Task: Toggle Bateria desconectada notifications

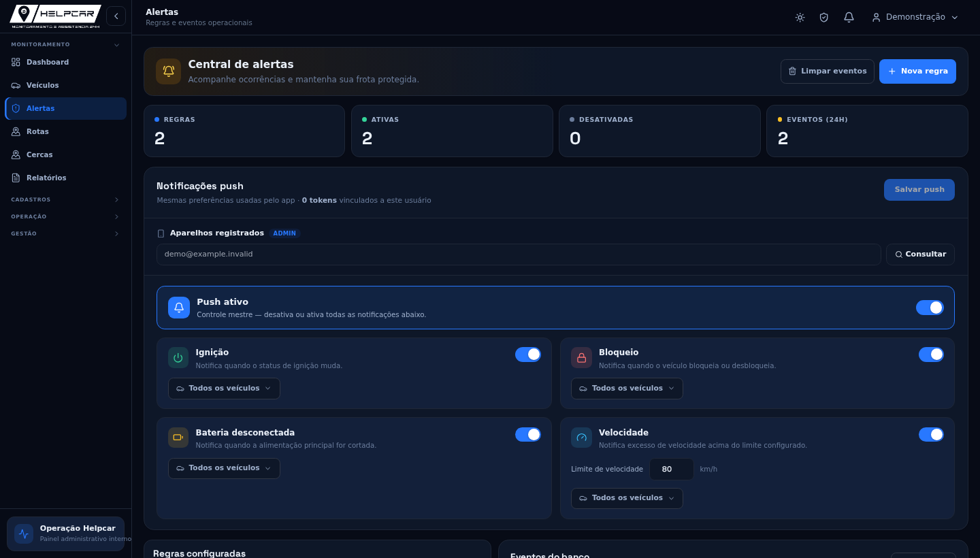Action: tap(528, 434)
